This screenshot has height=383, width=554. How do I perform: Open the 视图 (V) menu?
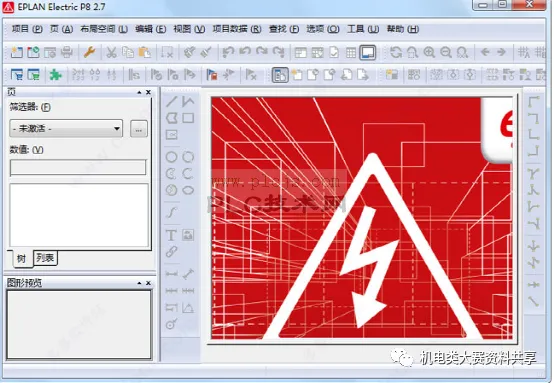[x=189, y=29]
